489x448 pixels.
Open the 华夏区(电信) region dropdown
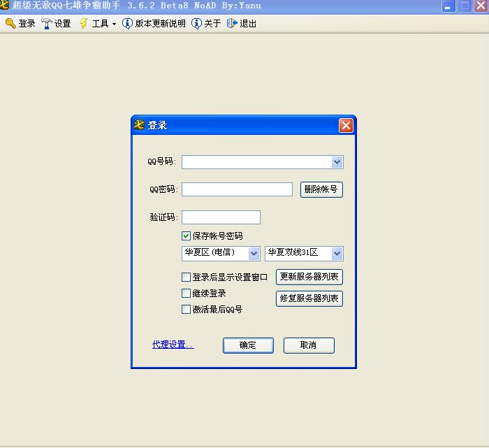253,253
